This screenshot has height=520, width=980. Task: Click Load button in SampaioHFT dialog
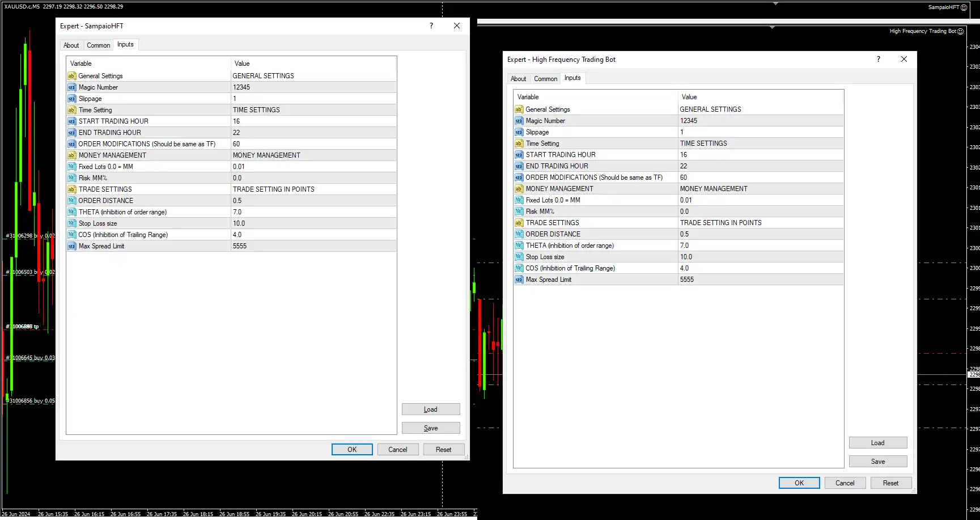point(431,409)
